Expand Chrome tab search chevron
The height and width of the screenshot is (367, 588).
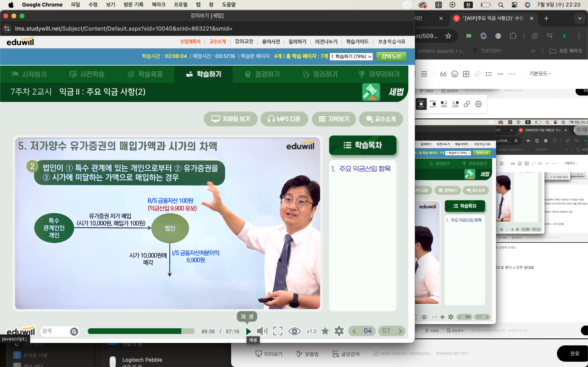pyautogui.click(x=579, y=18)
